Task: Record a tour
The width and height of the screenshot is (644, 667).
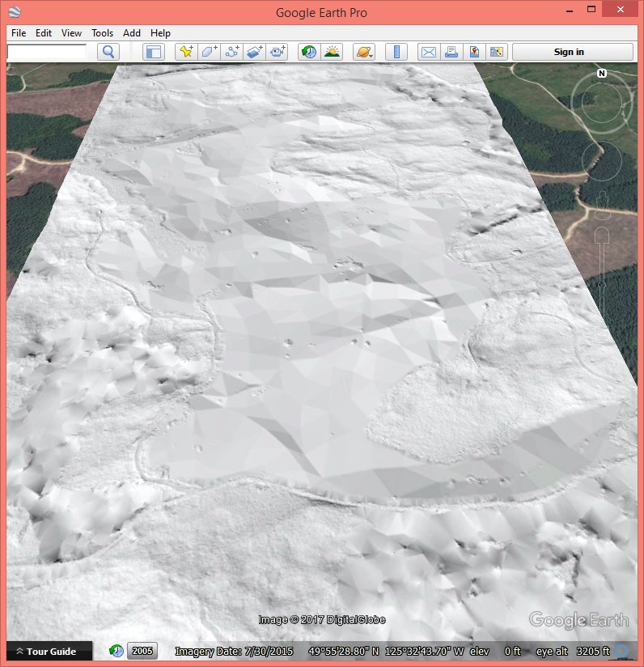Action: coord(278,52)
